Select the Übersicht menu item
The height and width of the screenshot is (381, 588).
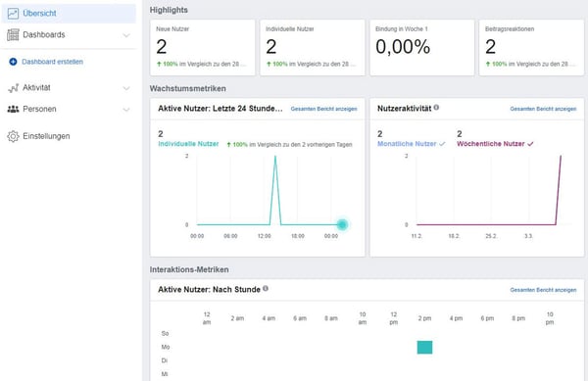pyautogui.click(x=69, y=14)
